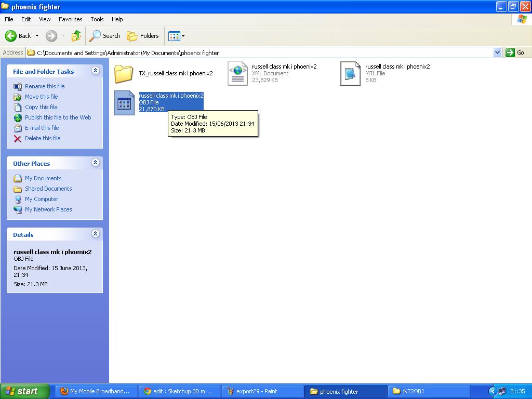
Task: Open the Favorites menu
Action: pos(70,19)
